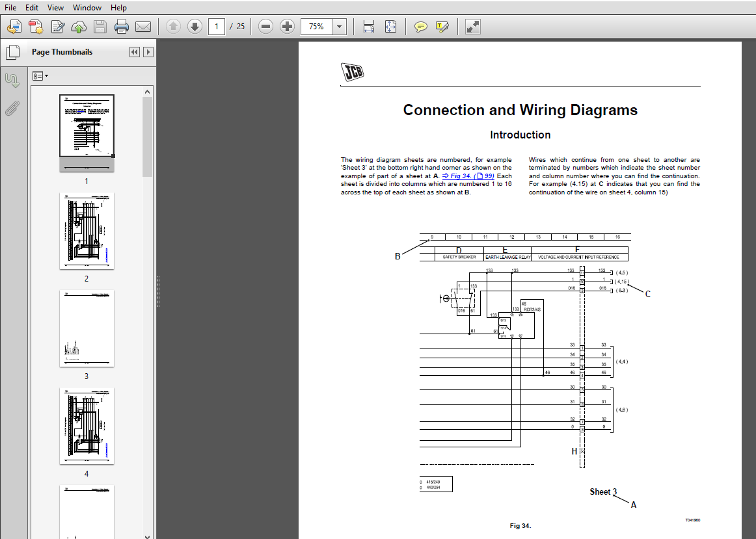Viewport: 756px width, 539px height.
Task: Click the thumbnails panel scrollbar thumb
Action: point(148,137)
